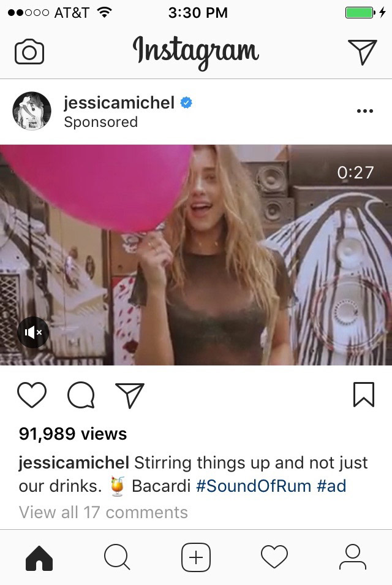Open direct messages paper plane icon

362,52
